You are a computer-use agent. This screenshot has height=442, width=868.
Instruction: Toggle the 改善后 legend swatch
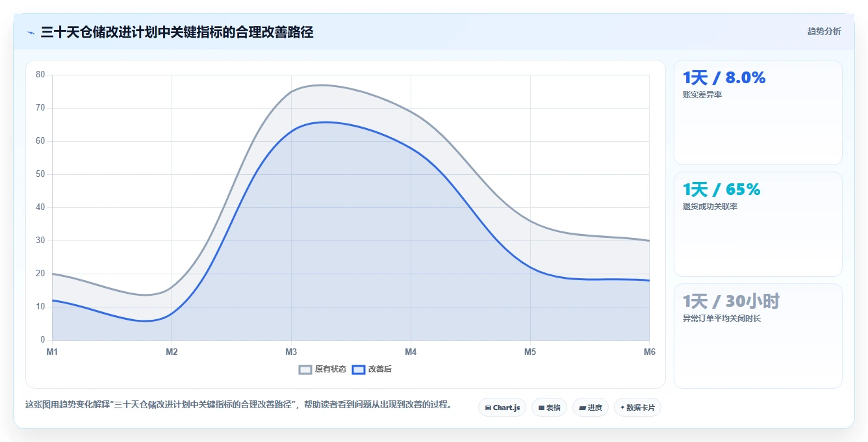point(359,369)
